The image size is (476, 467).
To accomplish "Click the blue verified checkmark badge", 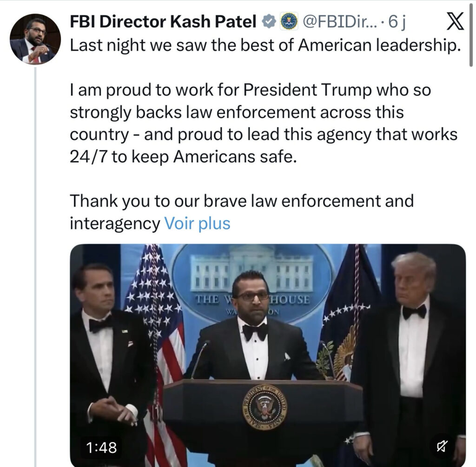I will coord(268,21).
